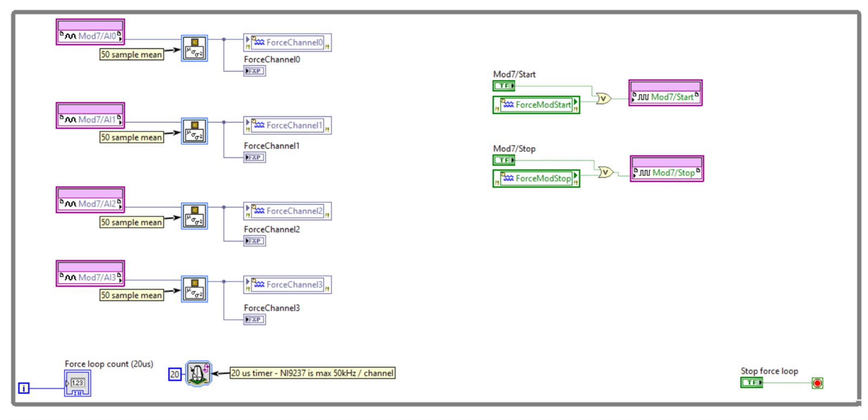868x420 pixels.
Task: Click the red loop stop condition terminal
Action: point(818,383)
